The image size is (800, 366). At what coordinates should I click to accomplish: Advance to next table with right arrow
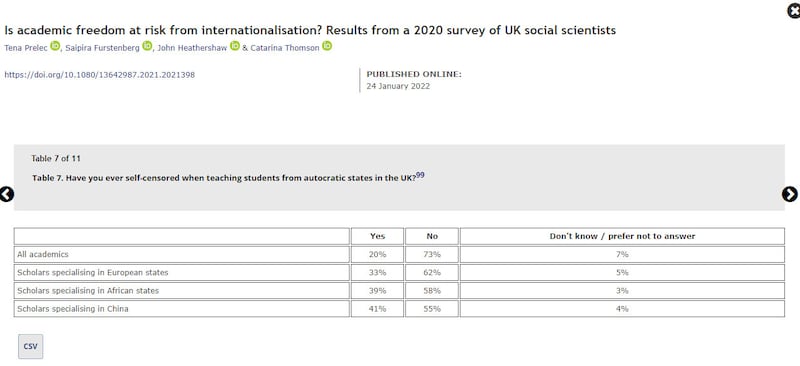click(x=789, y=194)
